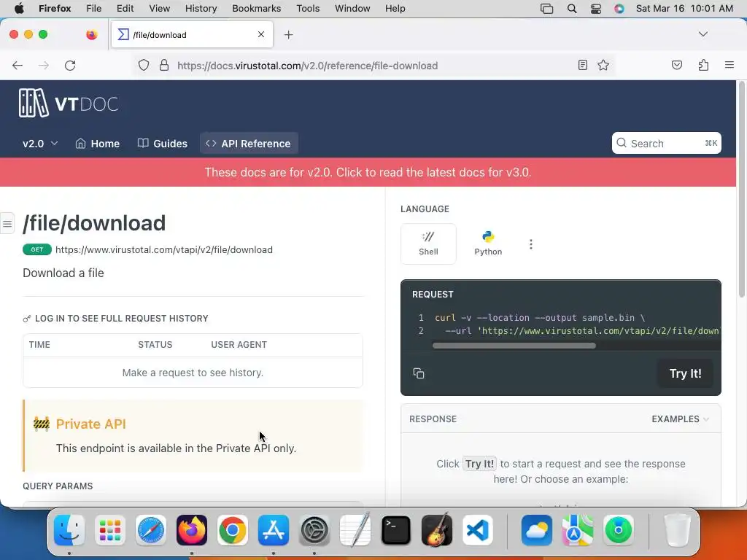Open the Help menu
Screen dimensions: 747x560
click(x=395, y=9)
